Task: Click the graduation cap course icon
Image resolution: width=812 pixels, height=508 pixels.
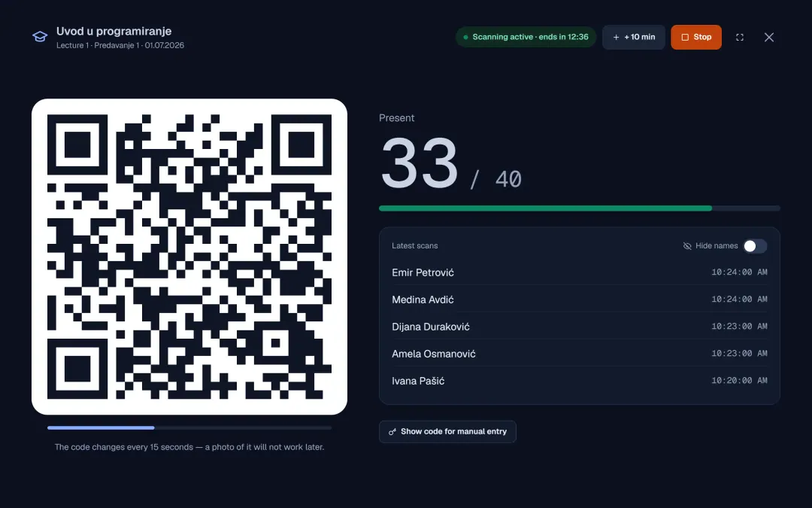Action: [40, 37]
